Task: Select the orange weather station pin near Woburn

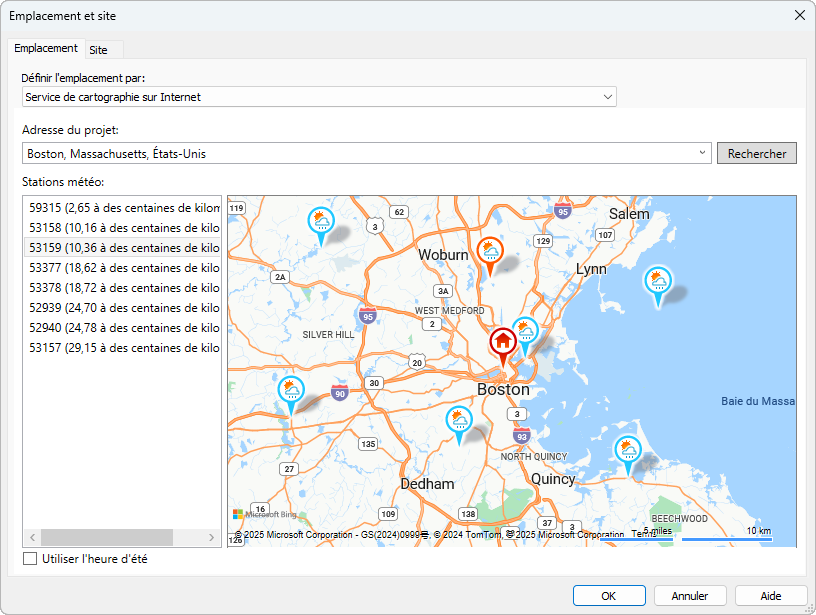Action: 490,255
